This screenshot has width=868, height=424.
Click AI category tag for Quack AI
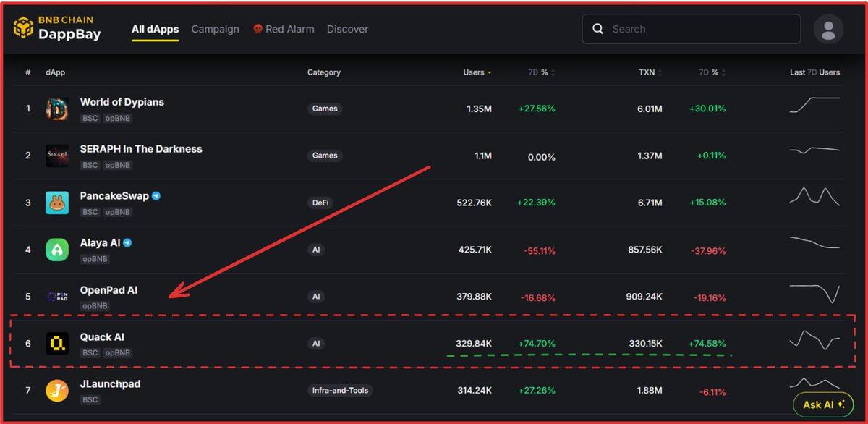tap(316, 344)
